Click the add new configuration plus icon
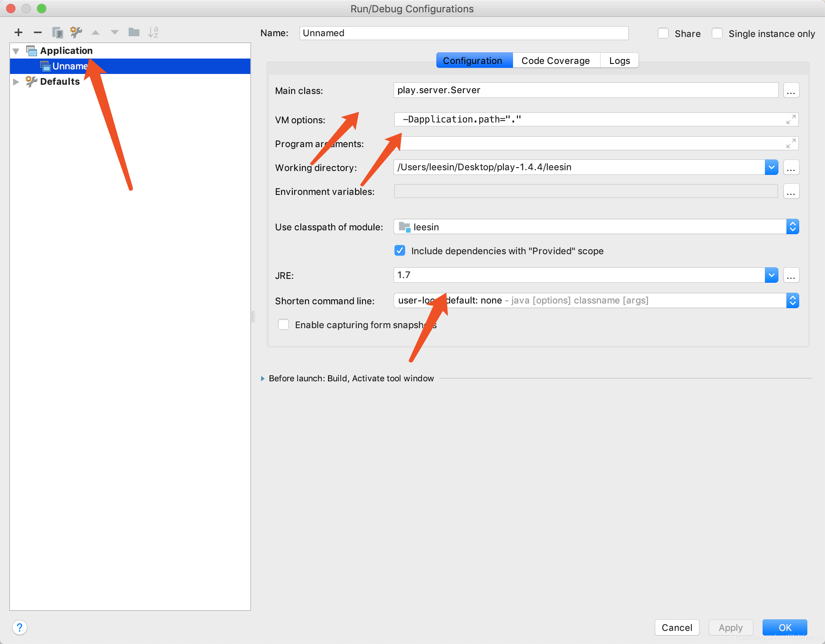This screenshot has width=825, height=644. click(18, 32)
